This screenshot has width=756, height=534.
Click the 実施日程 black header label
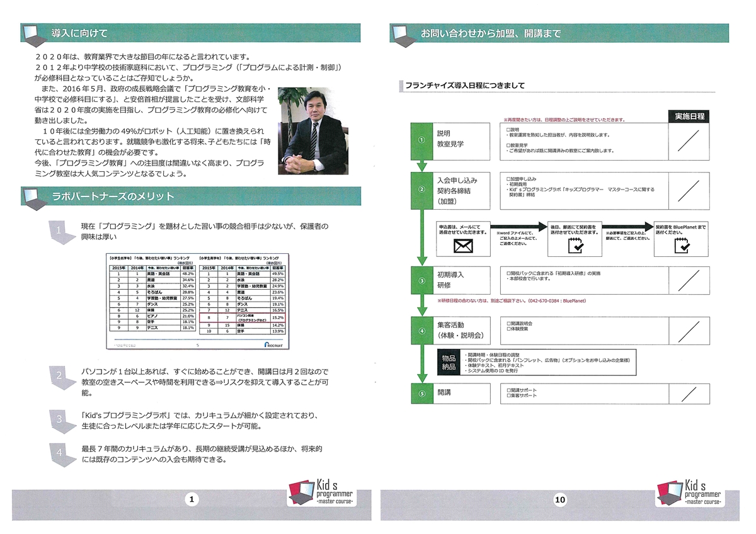(x=689, y=116)
